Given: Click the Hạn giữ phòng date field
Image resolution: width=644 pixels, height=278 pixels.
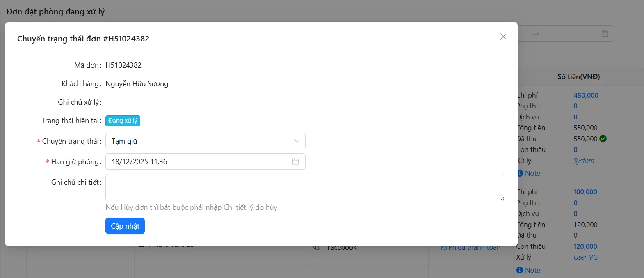Looking at the screenshot, I should [x=197, y=161].
